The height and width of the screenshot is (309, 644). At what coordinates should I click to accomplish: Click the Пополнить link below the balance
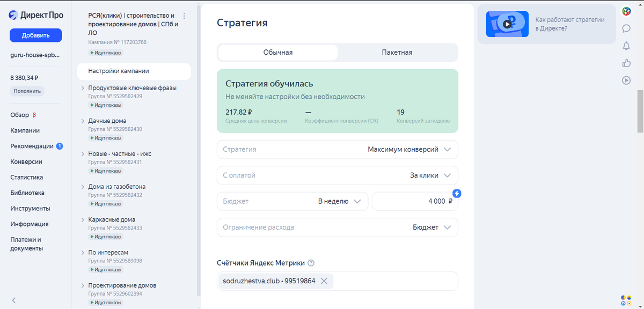point(27,91)
